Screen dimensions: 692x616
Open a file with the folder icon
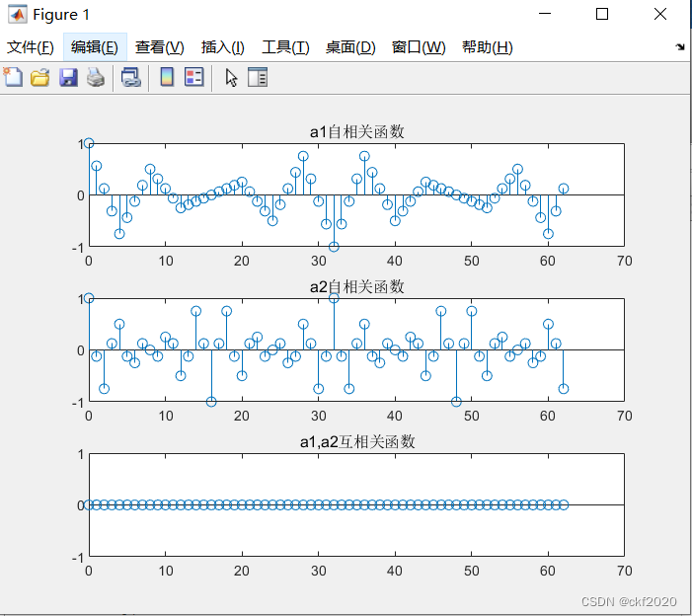pos(40,77)
